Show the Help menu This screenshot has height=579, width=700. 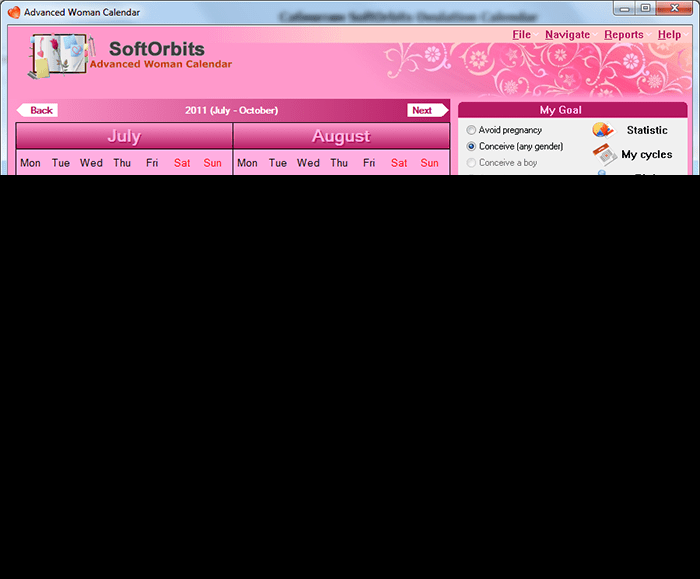[669, 35]
